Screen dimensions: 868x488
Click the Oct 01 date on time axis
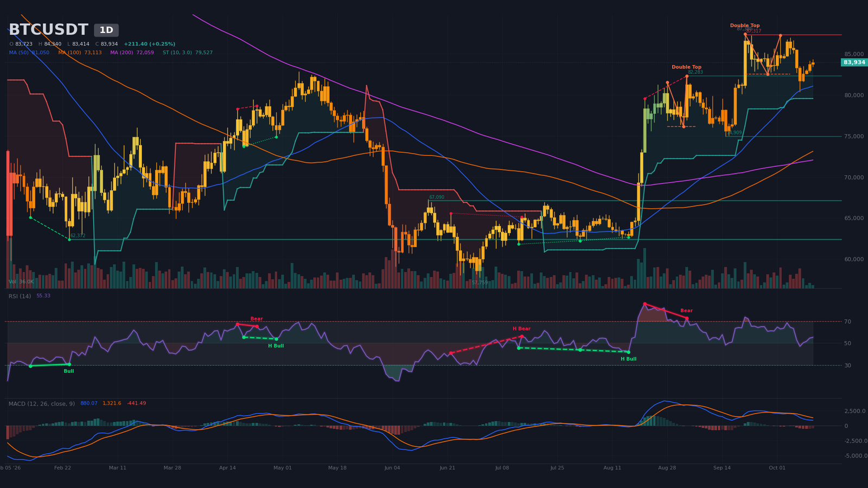tap(777, 467)
